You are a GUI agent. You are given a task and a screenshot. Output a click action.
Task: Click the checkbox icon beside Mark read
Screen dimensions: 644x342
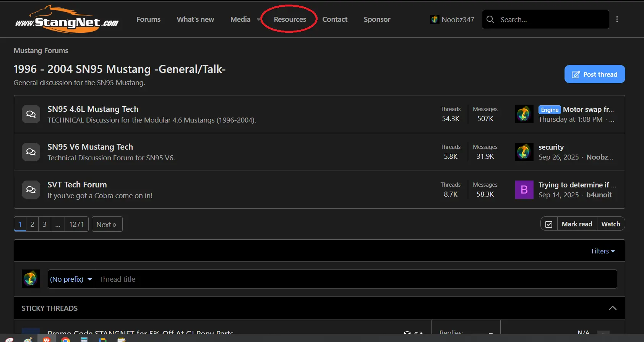point(549,224)
